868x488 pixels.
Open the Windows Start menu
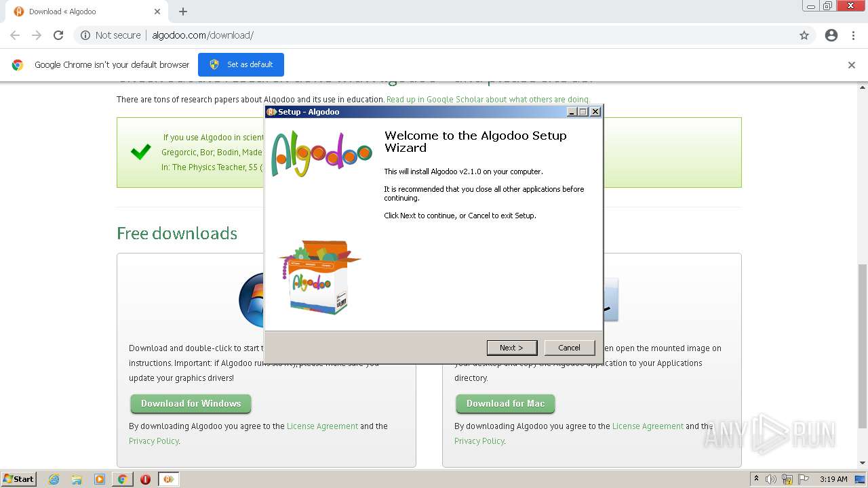(x=18, y=479)
